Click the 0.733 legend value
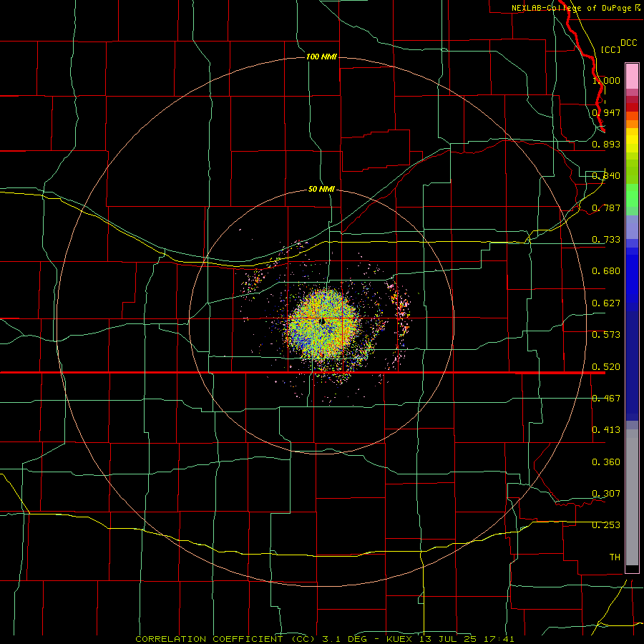Screen dimensions: 644x644 click(x=606, y=240)
